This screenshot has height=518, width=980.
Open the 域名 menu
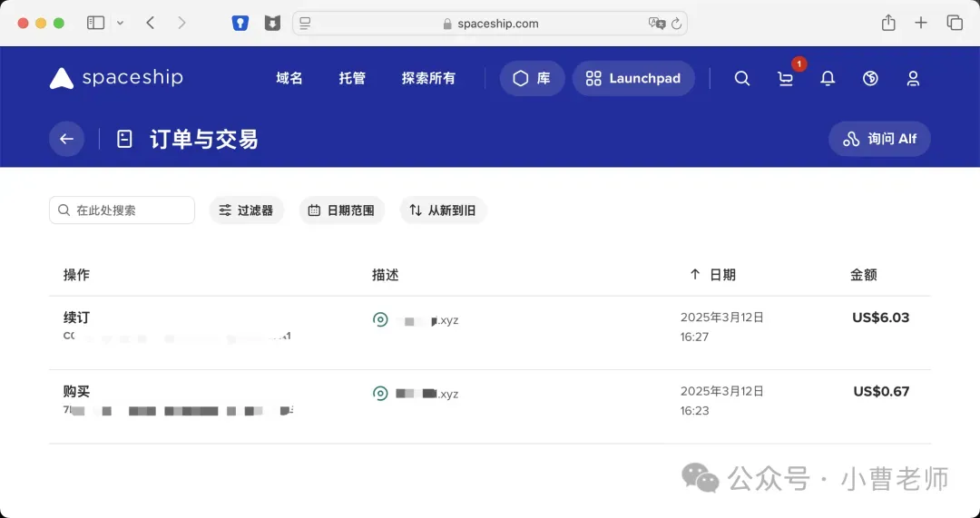[289, 79]
